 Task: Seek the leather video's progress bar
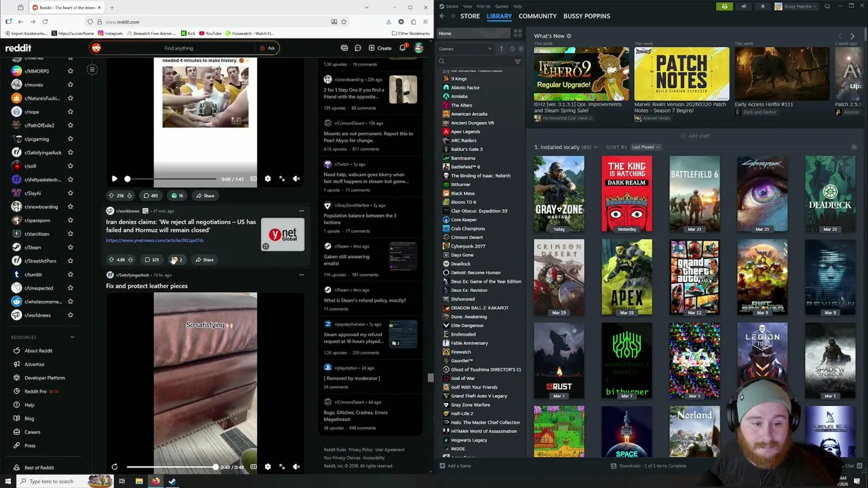tap(171, 467)
